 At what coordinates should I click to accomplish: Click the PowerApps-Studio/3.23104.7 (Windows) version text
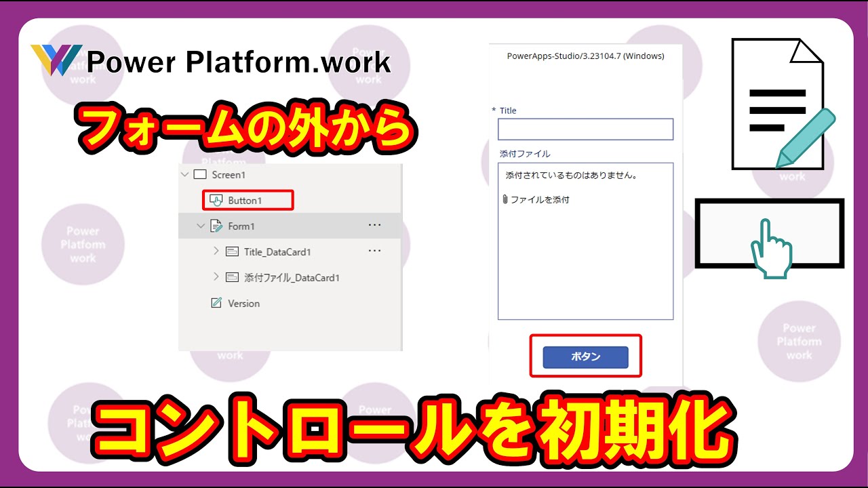(x=586, y=56)
